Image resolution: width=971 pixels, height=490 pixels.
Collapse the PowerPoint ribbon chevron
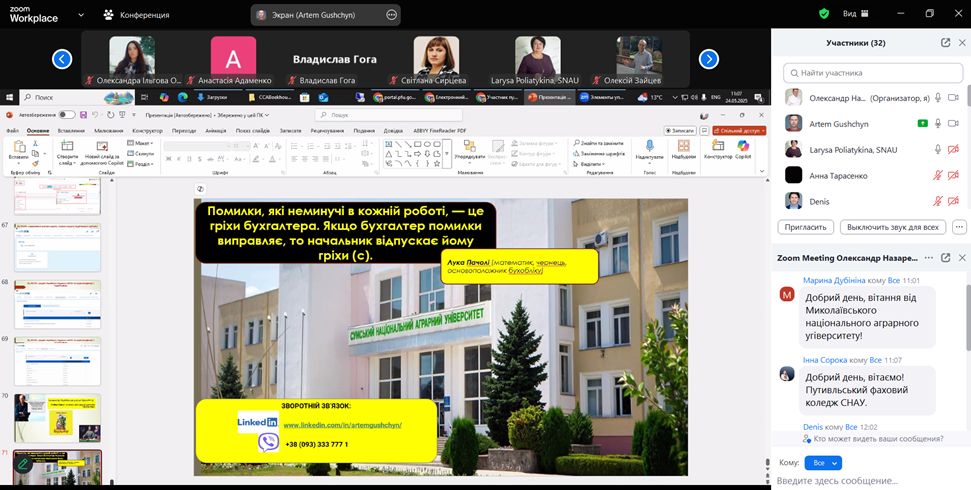761,172
